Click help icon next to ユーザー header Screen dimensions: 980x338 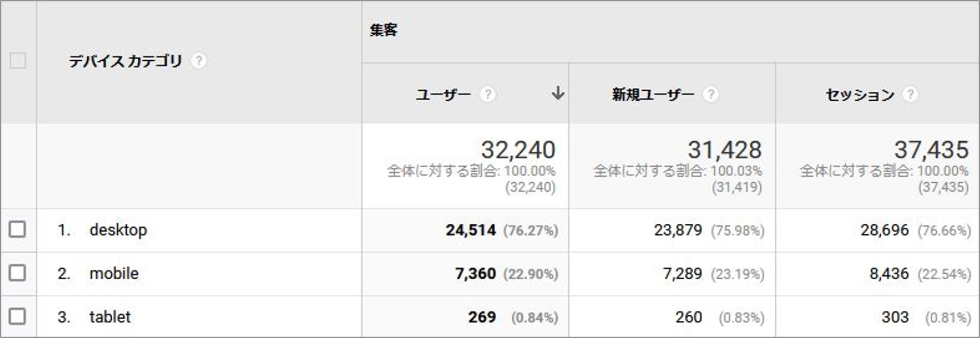pos(487,94)
